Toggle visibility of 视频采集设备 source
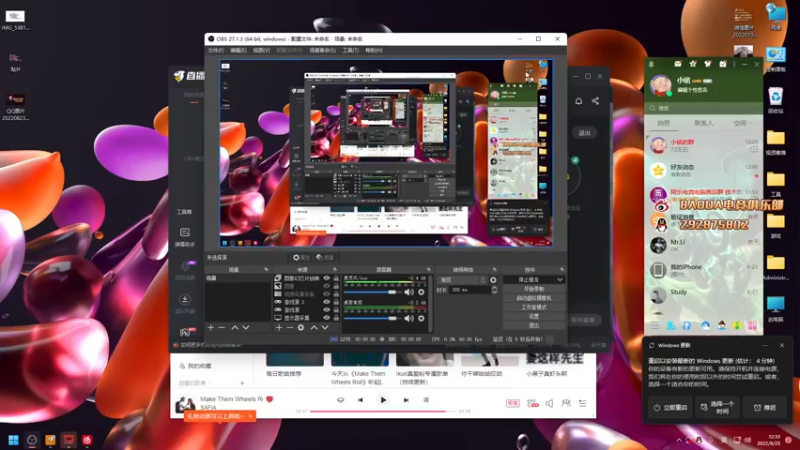Image resolution: width=800 pixels, height=450 pixels. pos(327,294)
